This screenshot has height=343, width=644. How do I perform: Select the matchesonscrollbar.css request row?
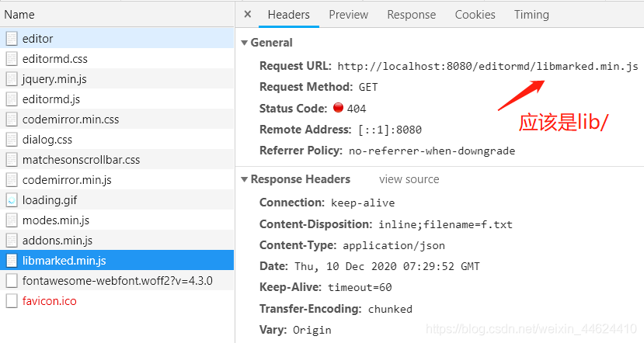[x=81, y=159]
